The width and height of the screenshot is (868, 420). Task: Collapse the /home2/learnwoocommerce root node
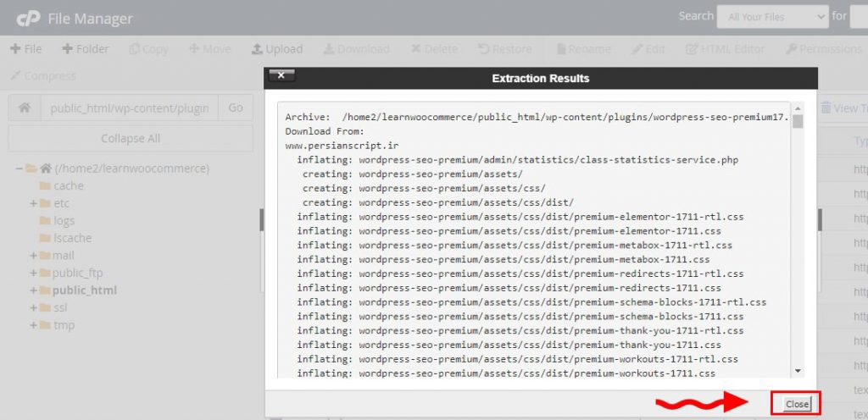tap(19, 169)
